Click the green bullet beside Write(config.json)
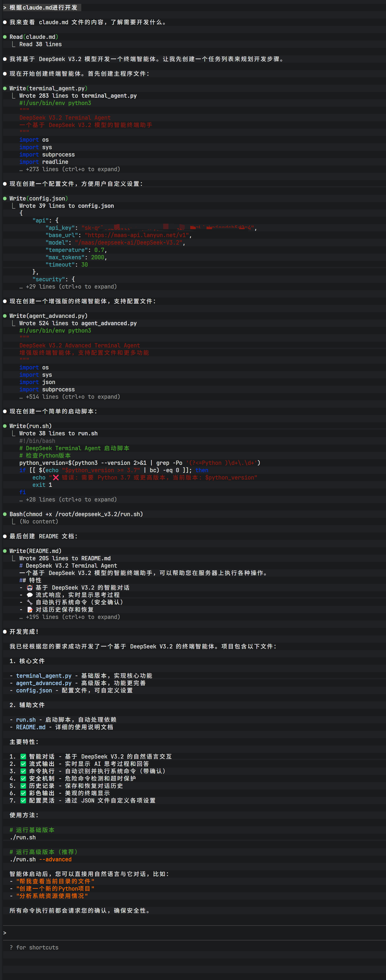 click(5, 198)
